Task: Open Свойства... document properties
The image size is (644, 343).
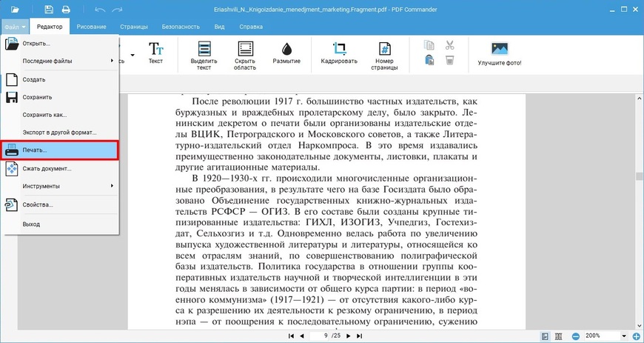Action: [x=61, y=204]
